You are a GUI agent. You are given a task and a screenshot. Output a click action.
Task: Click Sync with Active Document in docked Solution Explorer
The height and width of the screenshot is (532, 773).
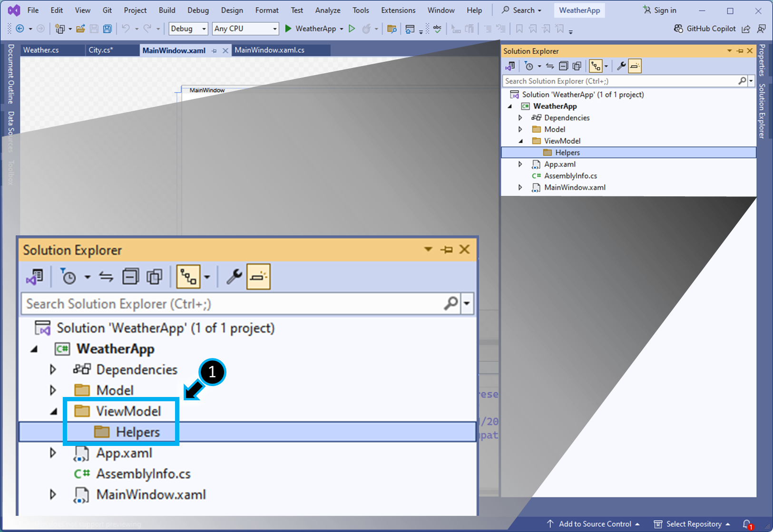pyautogui.click(x=550, y=66)
